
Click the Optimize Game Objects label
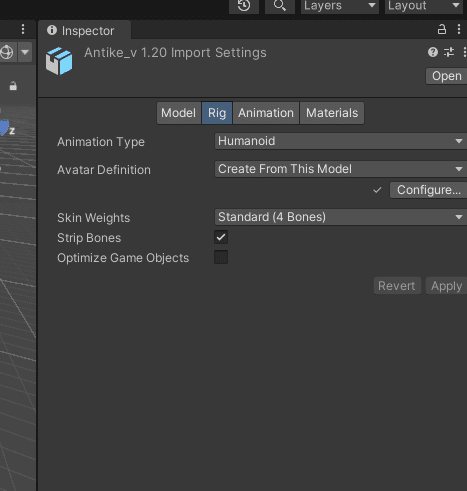click(123, 258)
